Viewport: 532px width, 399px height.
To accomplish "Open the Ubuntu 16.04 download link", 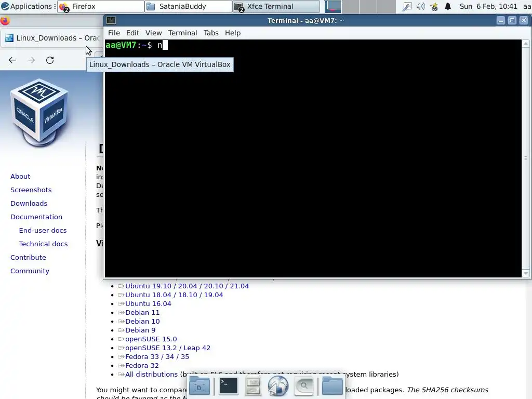I will pyautogui.click(x=148, y=303).
